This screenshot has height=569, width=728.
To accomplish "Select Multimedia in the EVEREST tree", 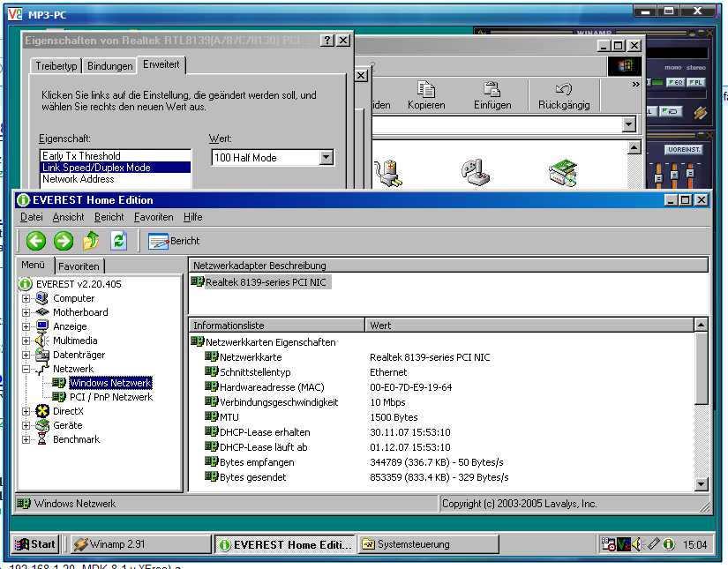I will (x=75, y=341).
